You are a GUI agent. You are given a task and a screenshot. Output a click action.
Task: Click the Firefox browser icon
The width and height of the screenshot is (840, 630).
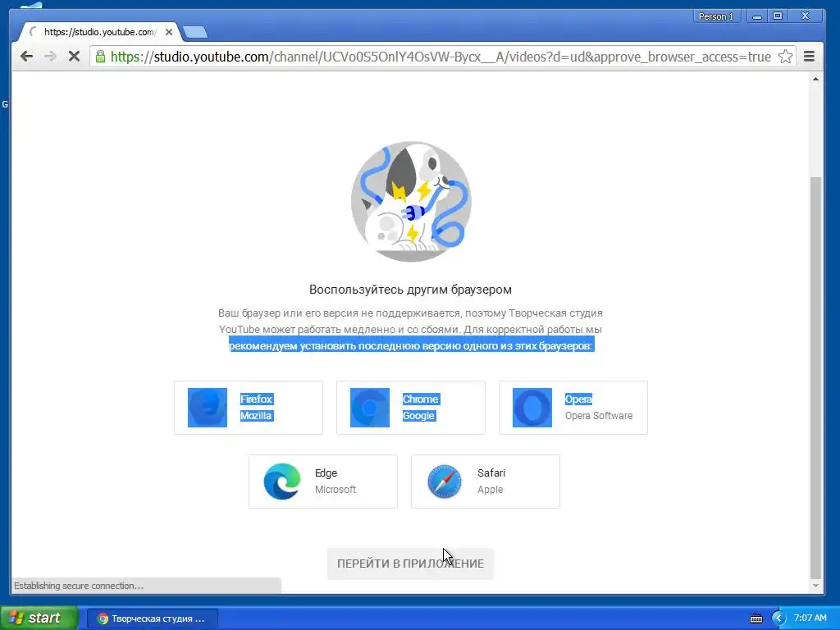[x=208, y=408]
